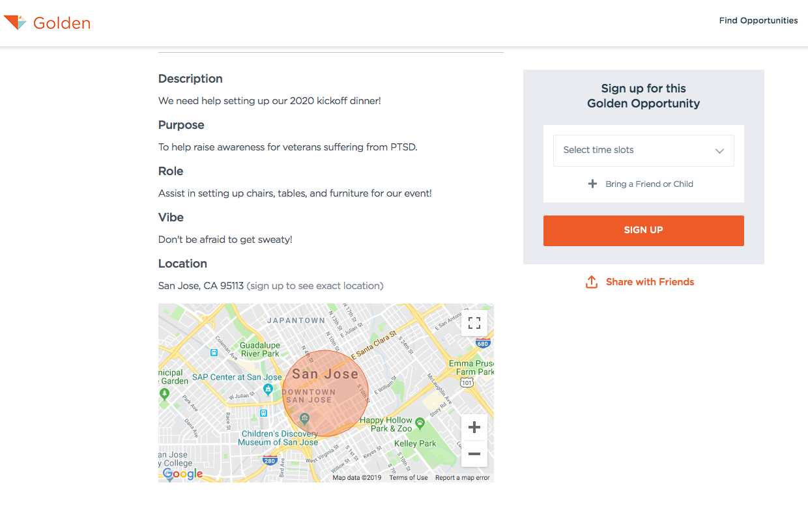Click Share with Friends link
This screenshot has width=808, height=532.
tap(650, 282)
